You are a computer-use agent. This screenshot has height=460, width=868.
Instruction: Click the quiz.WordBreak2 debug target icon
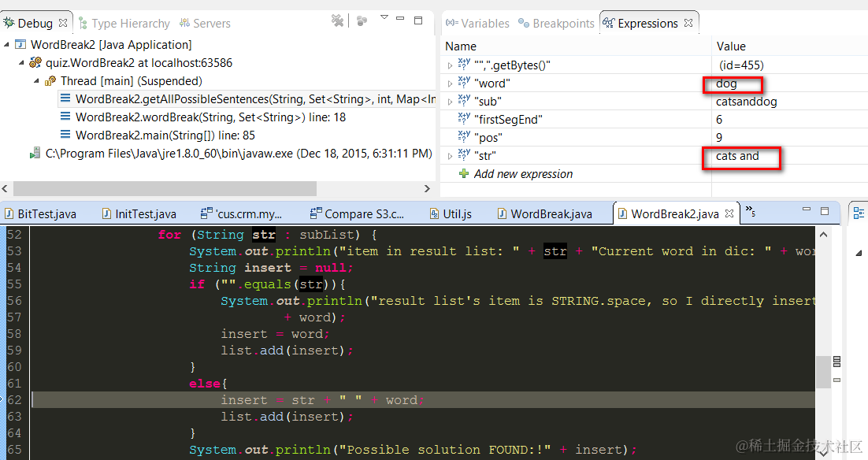click(x=35, y=62)
